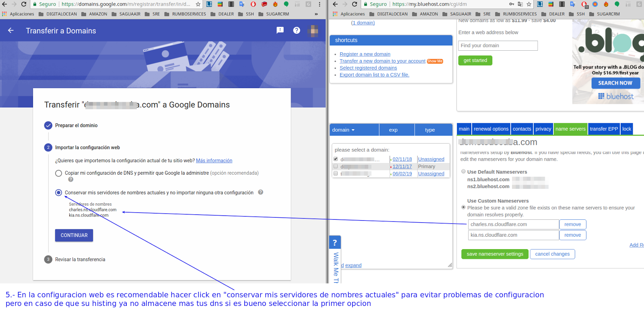Open the SUGARCRM bookmark folder in Bluehost browser
The image size is (644, 318).
(605, 14)
